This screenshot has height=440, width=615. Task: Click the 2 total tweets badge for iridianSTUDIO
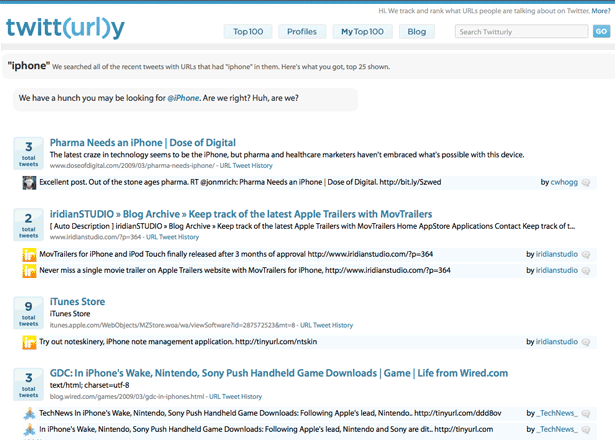(29, 225)
